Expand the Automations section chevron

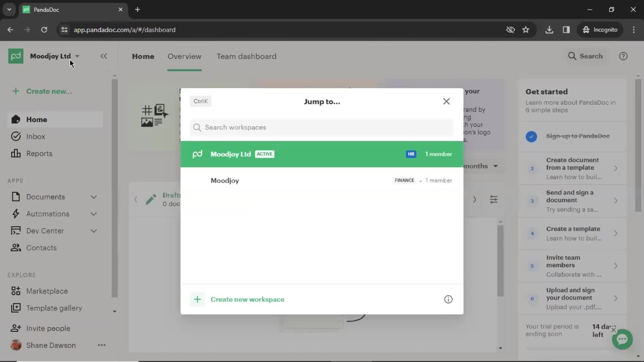[94, 214]
